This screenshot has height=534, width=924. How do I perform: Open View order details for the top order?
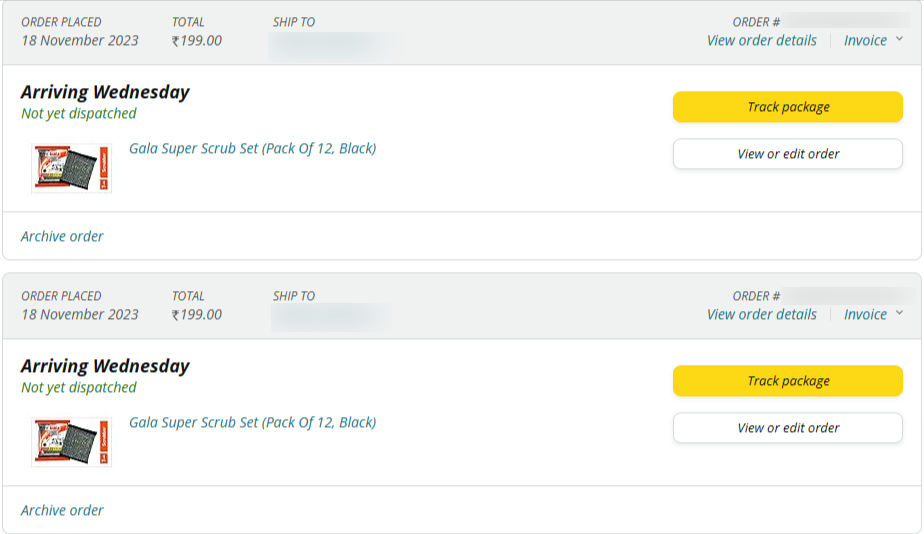(x=761, y=41)
